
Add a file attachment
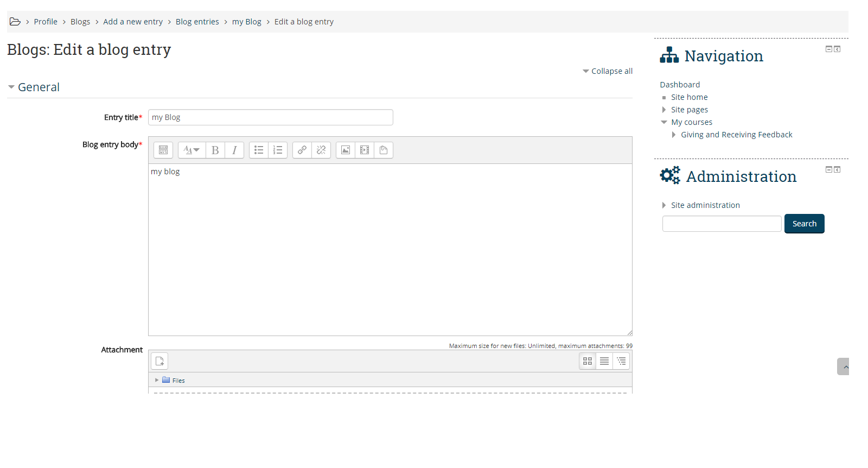(159, 361)
